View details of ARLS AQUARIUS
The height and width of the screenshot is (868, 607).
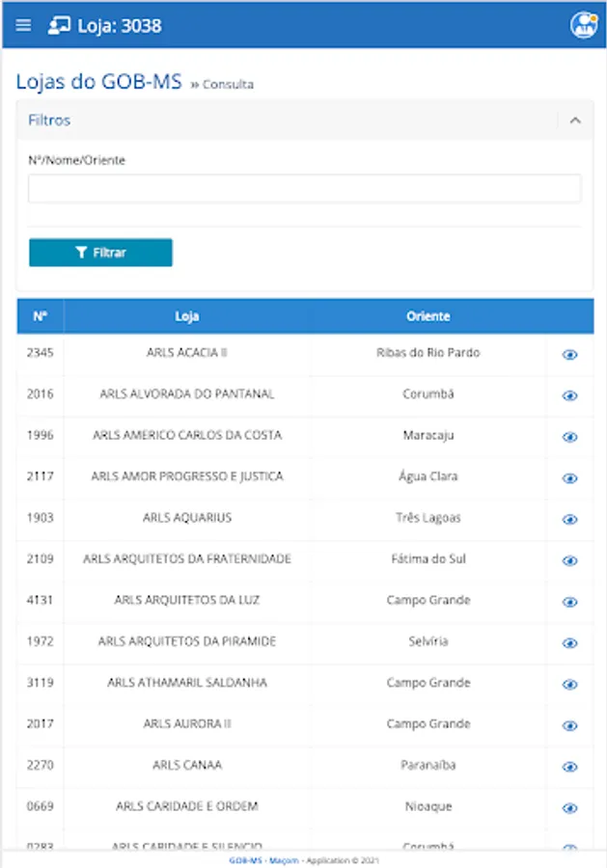(570, 519)
